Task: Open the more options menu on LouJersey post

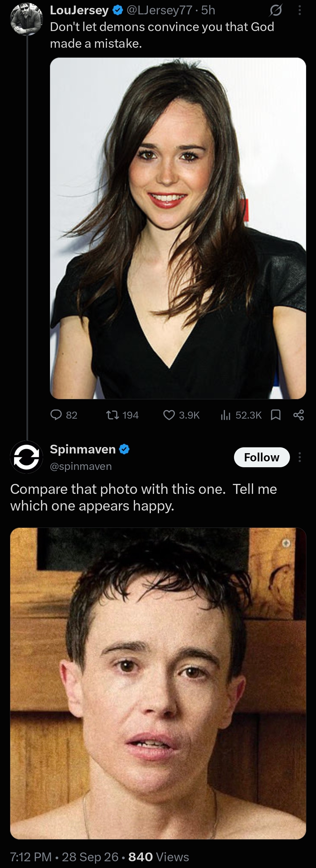Action: (300, 11)
